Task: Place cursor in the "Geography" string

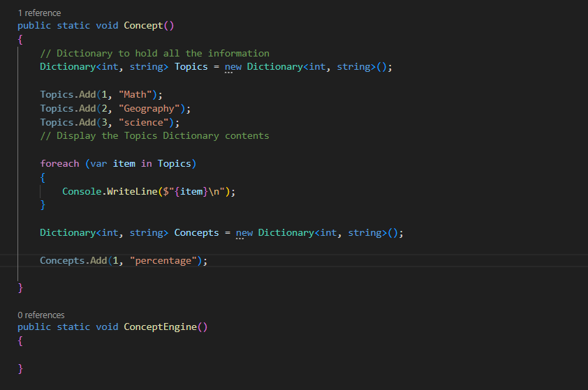Action: coord(151,108)
